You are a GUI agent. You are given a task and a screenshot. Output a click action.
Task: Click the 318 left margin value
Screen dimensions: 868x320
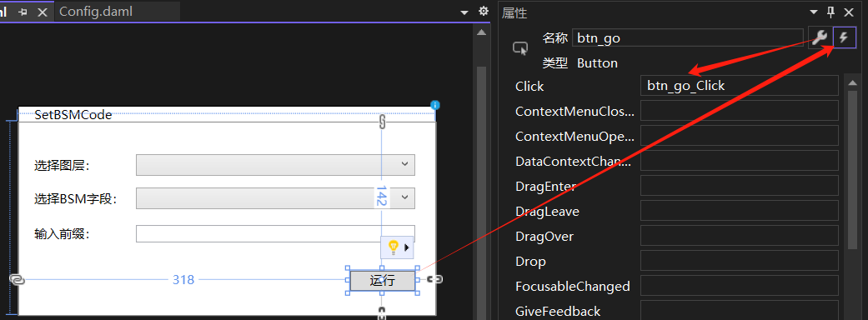click(x=183, y=280)
